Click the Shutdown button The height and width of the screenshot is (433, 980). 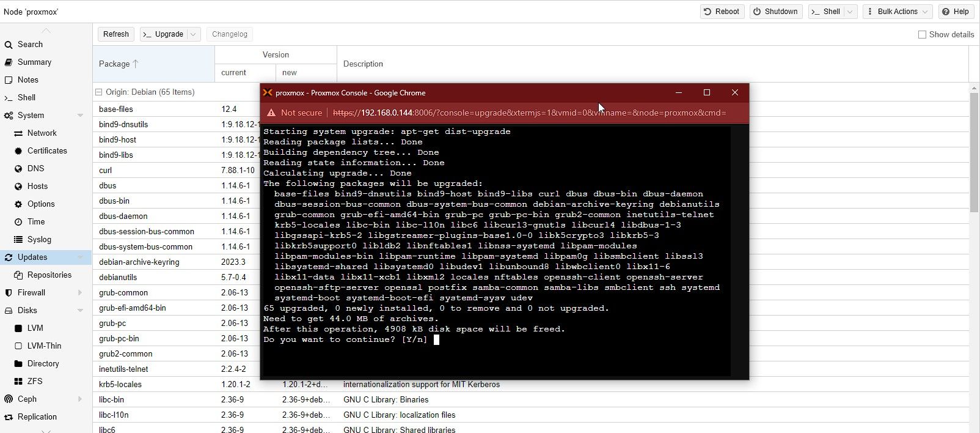pos(775,12)
